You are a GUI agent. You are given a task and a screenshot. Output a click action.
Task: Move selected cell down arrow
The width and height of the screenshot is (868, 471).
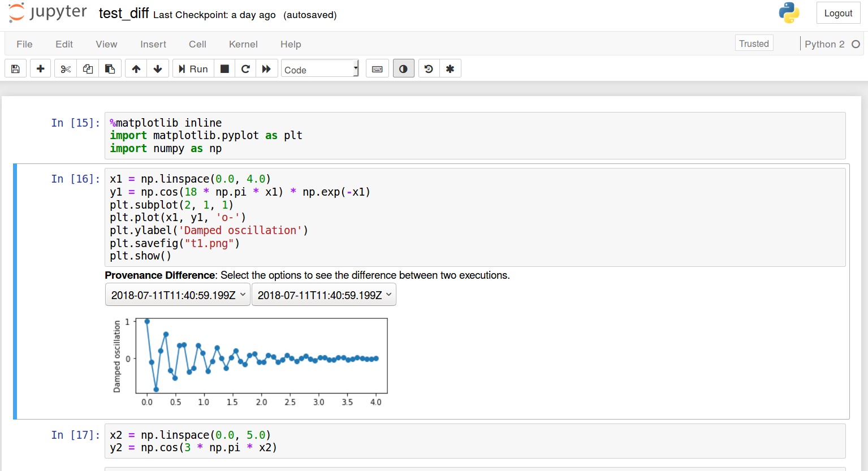point(158,69)
